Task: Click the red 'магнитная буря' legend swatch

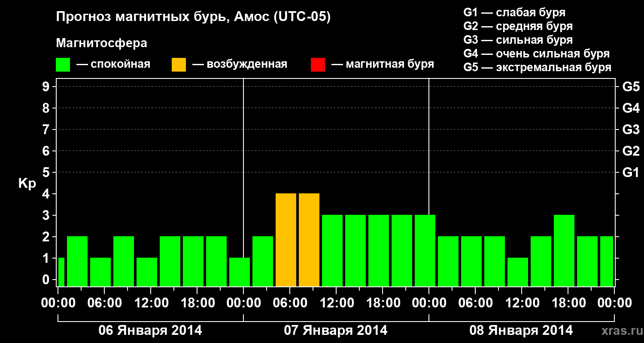Action: 318,65
